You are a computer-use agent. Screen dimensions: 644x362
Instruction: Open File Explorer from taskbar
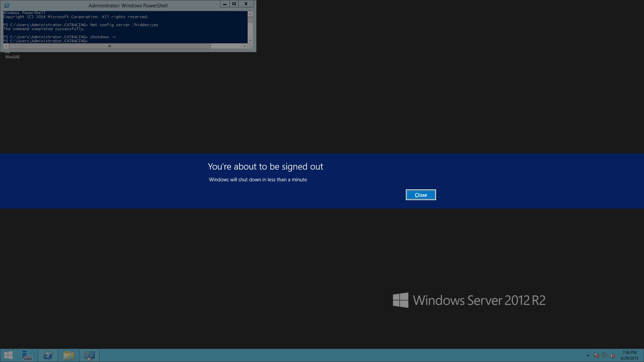point(69,355)
